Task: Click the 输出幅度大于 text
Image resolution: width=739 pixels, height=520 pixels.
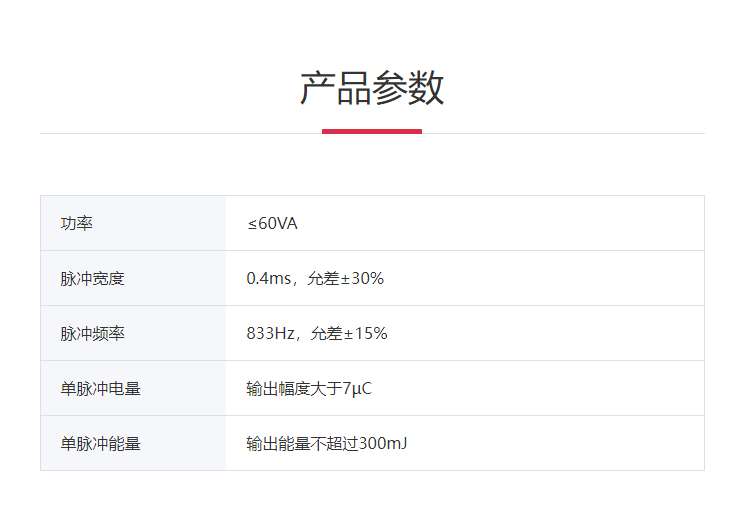Action: tap(294, 388)
